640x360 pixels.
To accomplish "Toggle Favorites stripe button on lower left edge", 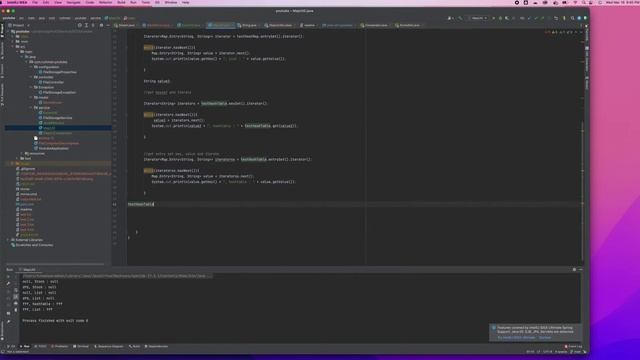I will [x=2, y=330].
